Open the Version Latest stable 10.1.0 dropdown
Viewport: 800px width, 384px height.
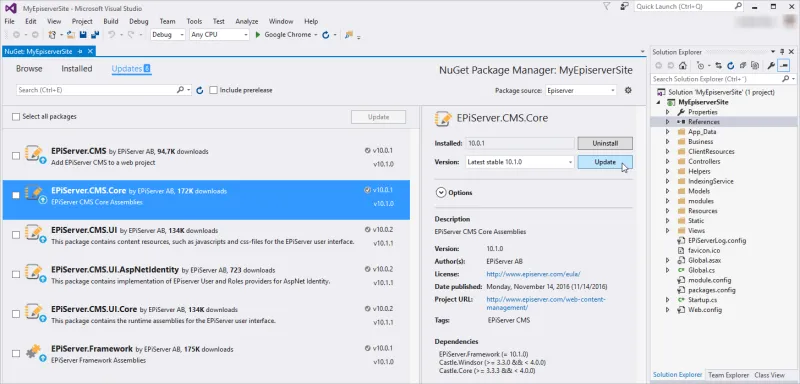520,162
